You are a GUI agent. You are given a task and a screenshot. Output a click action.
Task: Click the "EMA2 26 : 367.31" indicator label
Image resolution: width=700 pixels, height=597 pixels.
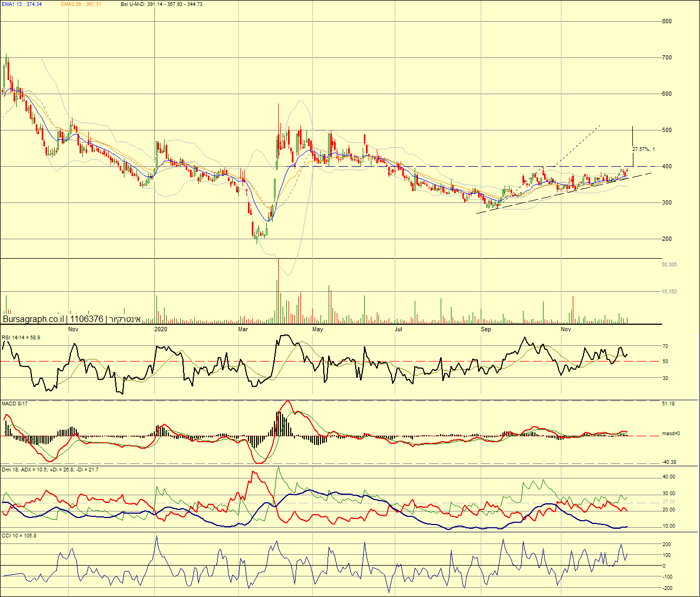[x=81, y=4]
